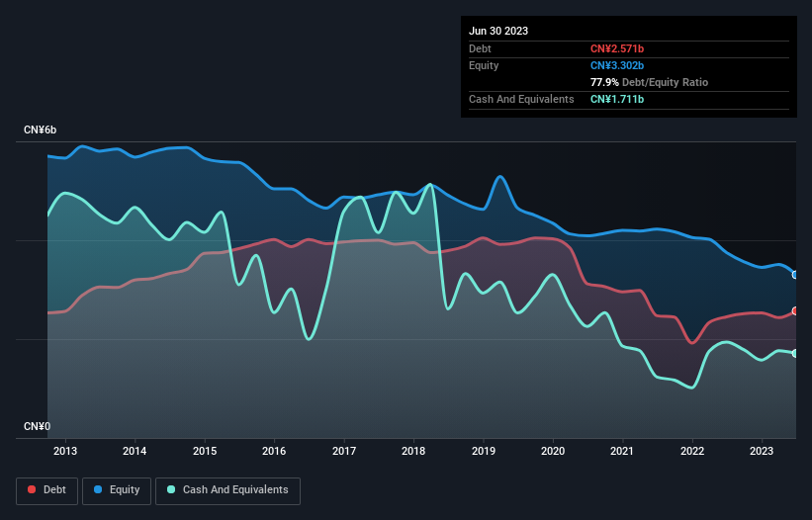This screenshot has width=812, height=520.
Task: Click the 2016 x-axis label
Action: [x=274, y=451]
